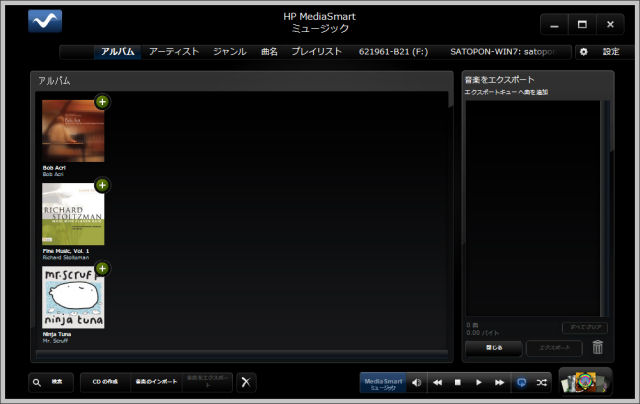Click the MediaSmart ミュージック now-playing button
Viewport: 640px width, 404px height.
pos(383,383)
